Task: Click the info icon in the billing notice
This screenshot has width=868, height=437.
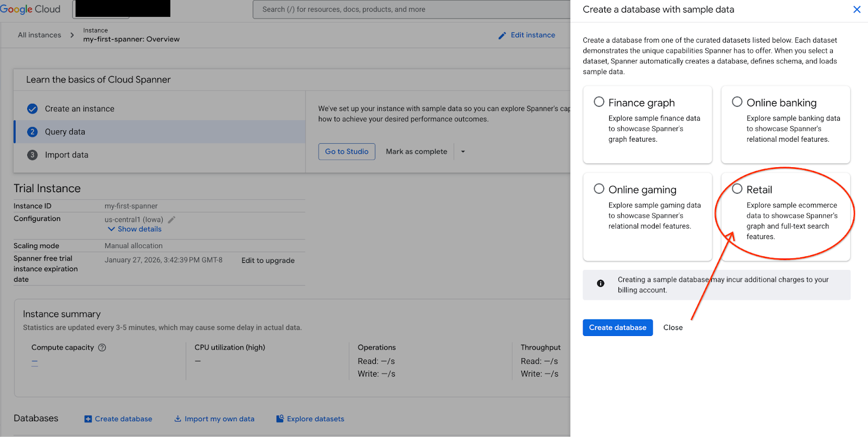Action: pos(601,283)
